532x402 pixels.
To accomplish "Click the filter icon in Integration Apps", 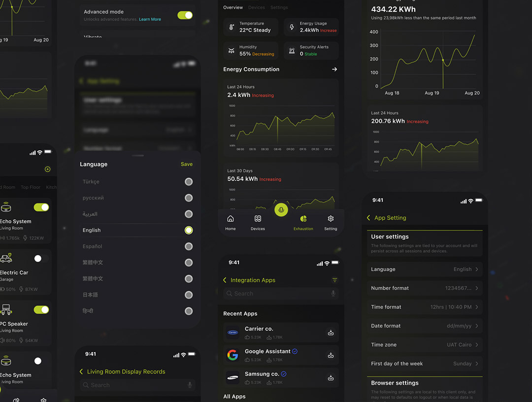I will [334, 280].
